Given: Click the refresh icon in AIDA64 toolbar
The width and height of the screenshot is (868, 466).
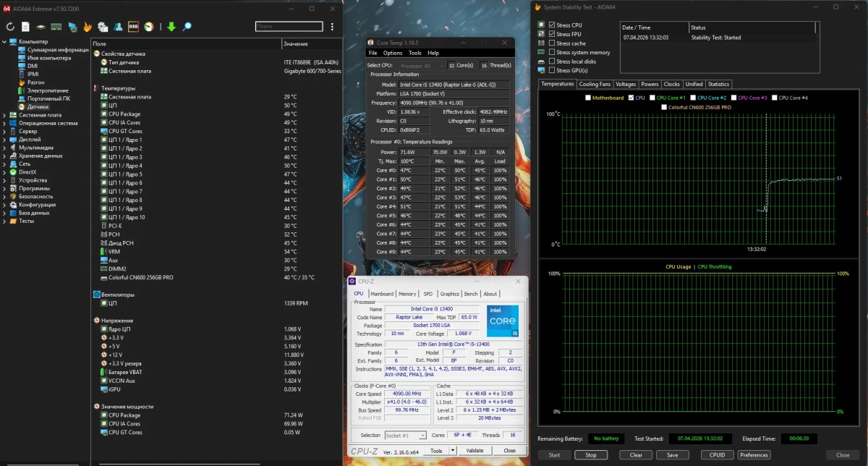Looking at the screenshot, I should (10, 27).
